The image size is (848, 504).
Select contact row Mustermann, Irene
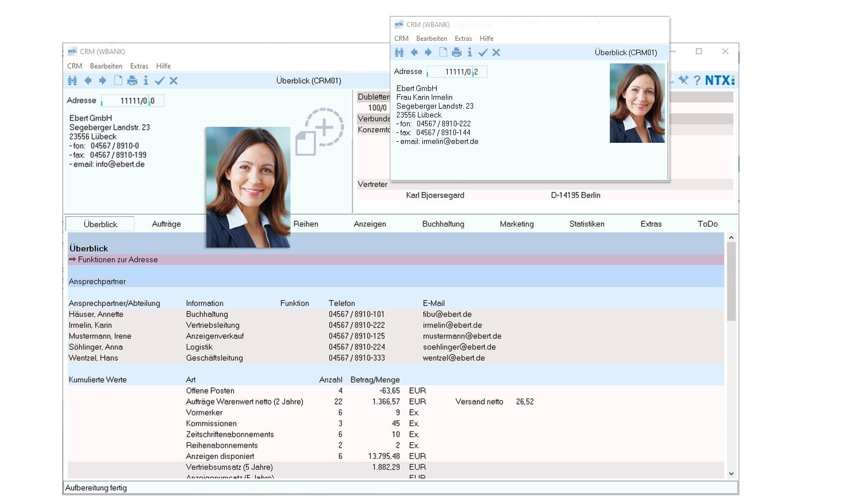point(395,336)
